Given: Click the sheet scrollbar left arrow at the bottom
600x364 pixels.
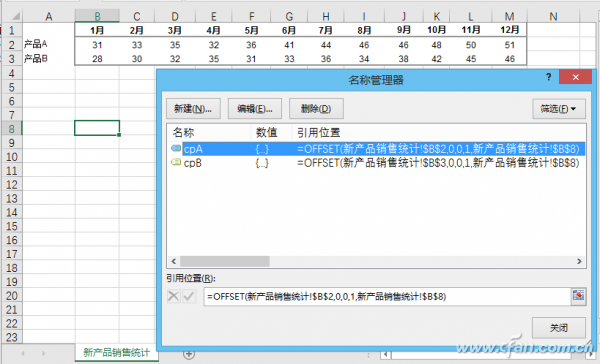Looking at the screenshot, I should [x=386, y=354].
